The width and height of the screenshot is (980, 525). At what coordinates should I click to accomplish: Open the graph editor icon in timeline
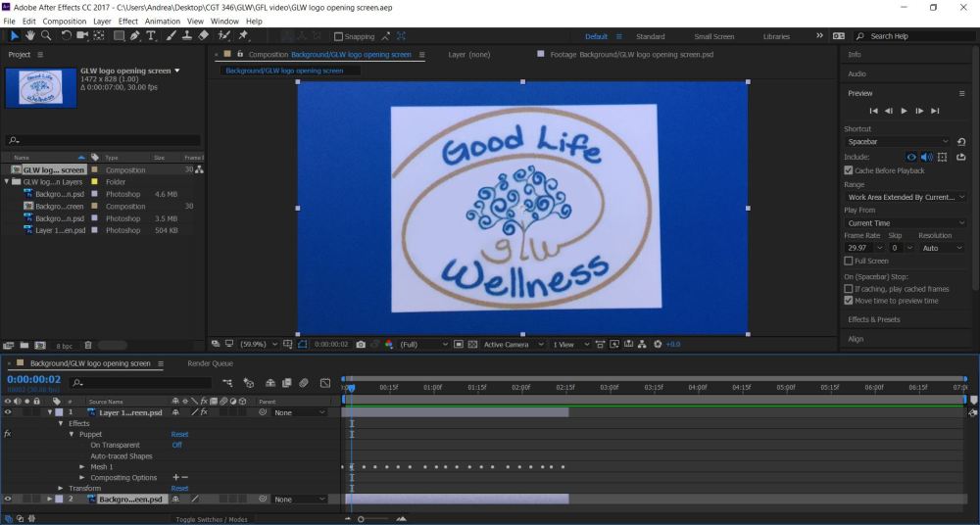[x=325, y=383]
